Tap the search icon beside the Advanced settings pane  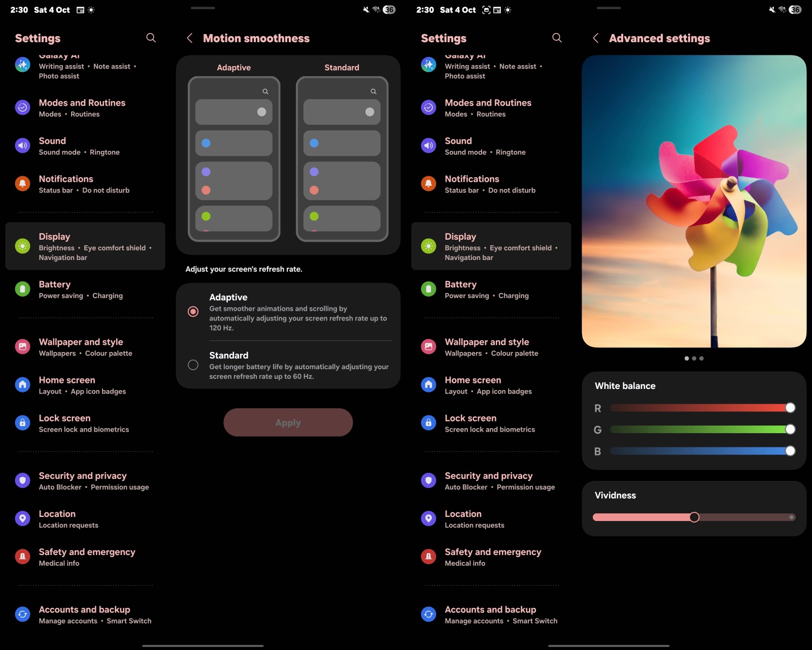point(557,38)
